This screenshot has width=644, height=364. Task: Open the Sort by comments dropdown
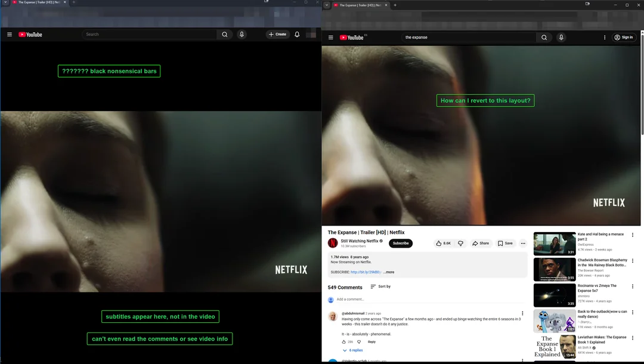[x=381, y=286]
